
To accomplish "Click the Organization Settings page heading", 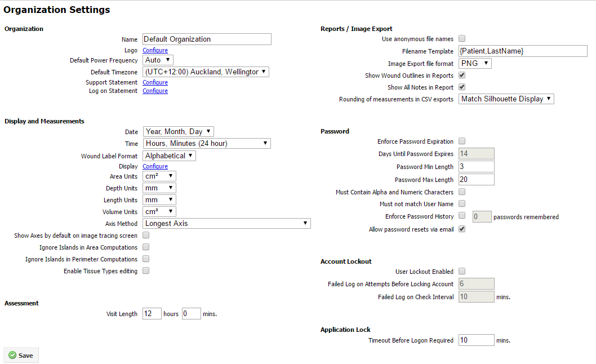I will point(57,10).
